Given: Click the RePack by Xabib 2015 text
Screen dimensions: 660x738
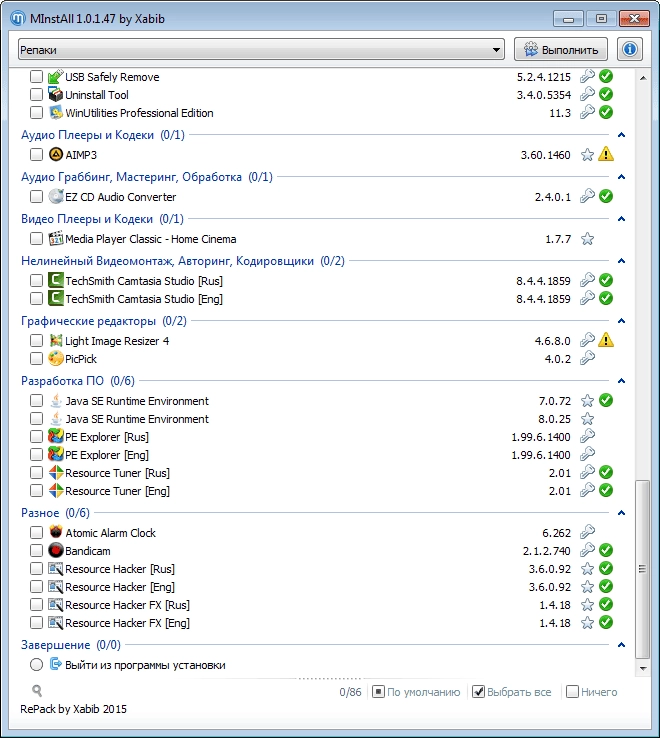Looking at the screenshot, I should [73, 709].
